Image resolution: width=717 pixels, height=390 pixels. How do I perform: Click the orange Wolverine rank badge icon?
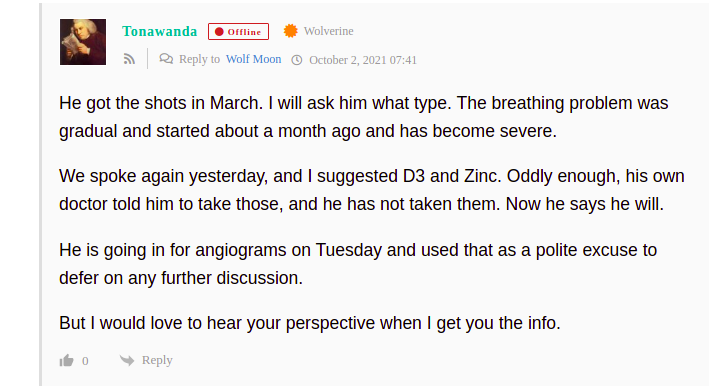click(x=290, y=31)
